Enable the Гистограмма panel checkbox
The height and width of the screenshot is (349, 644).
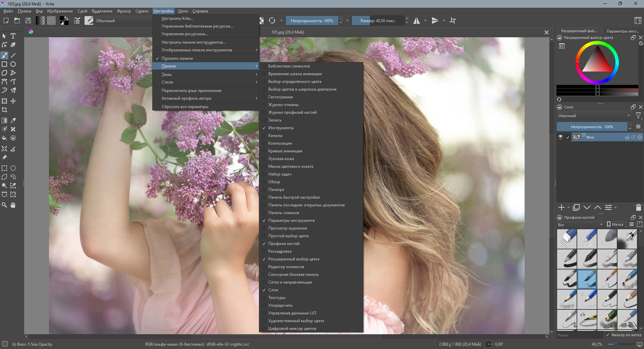280,97
